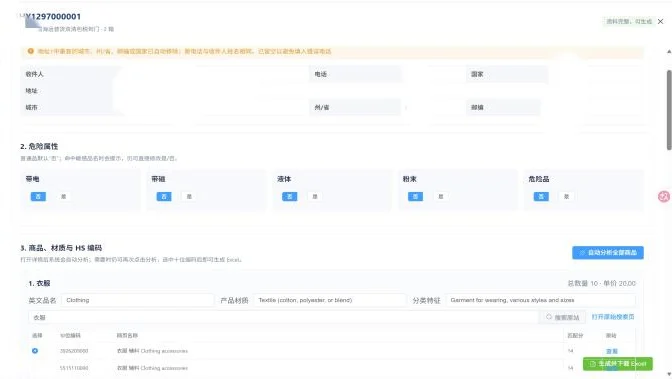Click the 自动分析全部商品 button
The height and width of the screenshot is (379, 672).
[608, 253]
